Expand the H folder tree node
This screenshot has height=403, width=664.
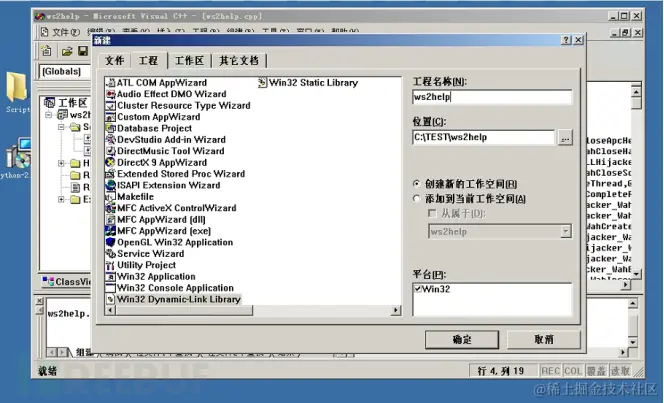(61, 163)
